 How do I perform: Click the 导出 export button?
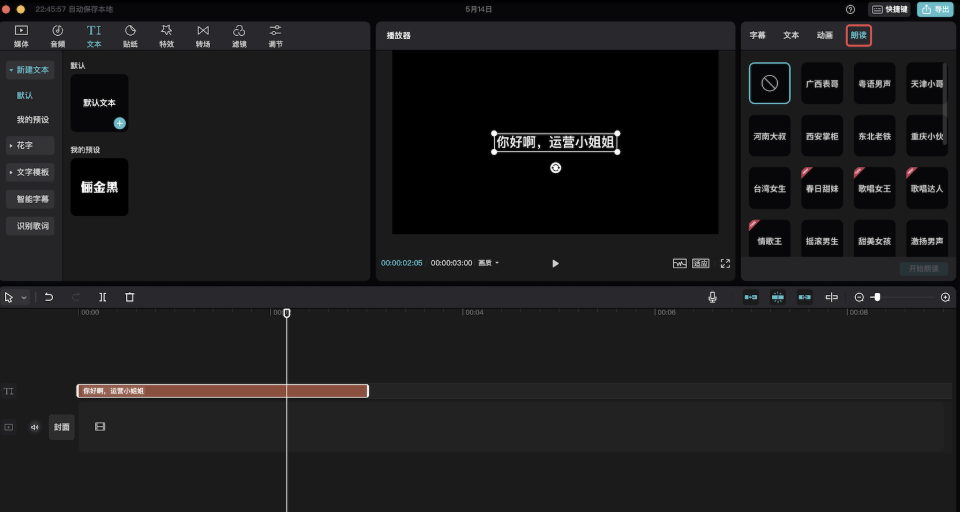[935, 9]
